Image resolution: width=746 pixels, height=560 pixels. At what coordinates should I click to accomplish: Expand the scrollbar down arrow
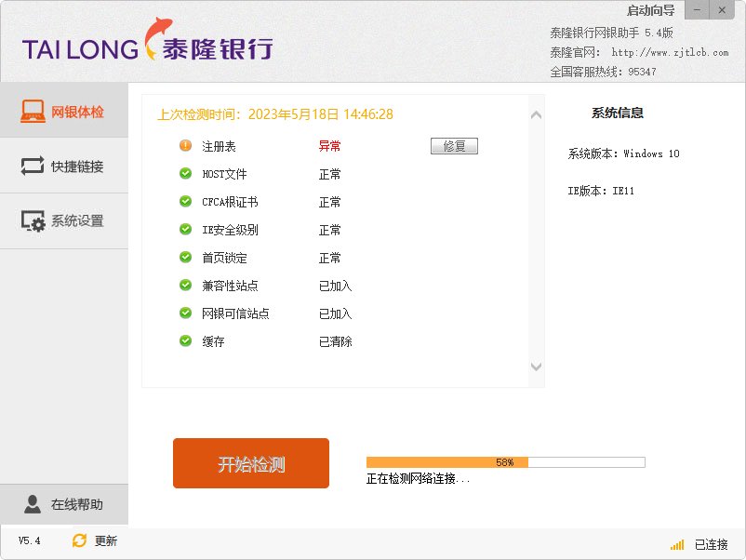(x=537, y=367)
